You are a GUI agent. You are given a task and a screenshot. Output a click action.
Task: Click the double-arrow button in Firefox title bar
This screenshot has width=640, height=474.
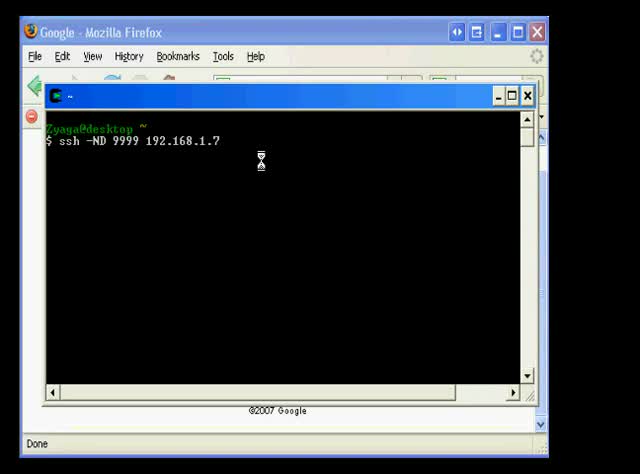[x=457, y=32]
